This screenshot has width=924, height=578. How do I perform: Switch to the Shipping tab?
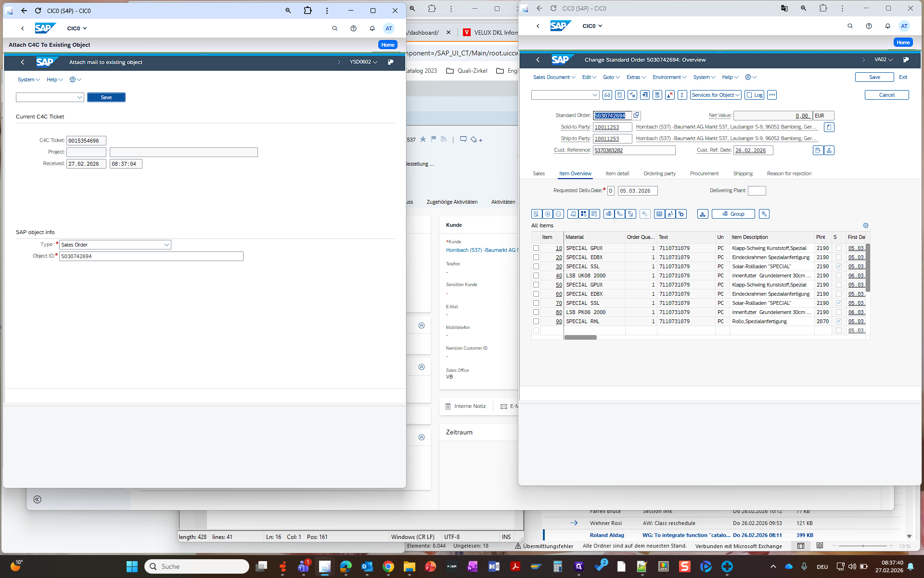pyautogui.click(x=743, y=173)
